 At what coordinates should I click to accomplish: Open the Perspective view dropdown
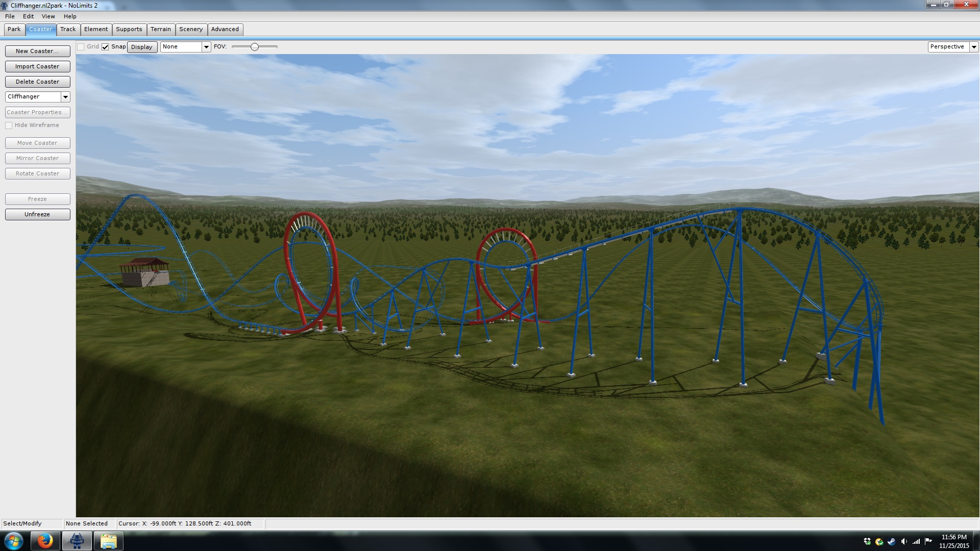point(973,47)
